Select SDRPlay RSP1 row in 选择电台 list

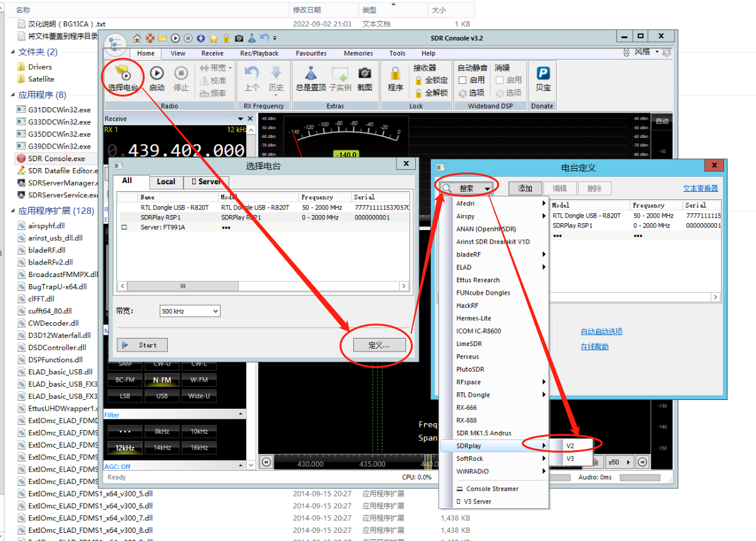click(x=264, y=218)
